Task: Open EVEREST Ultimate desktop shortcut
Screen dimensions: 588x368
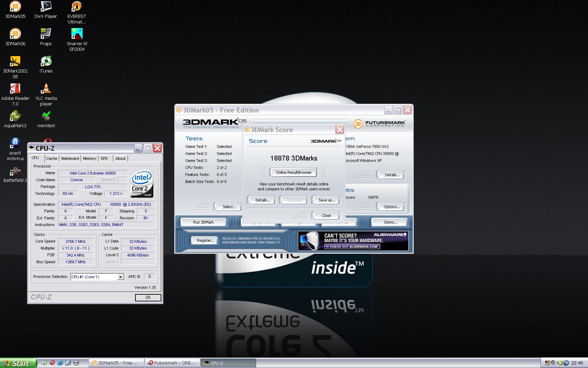Action: click(77, 13)
